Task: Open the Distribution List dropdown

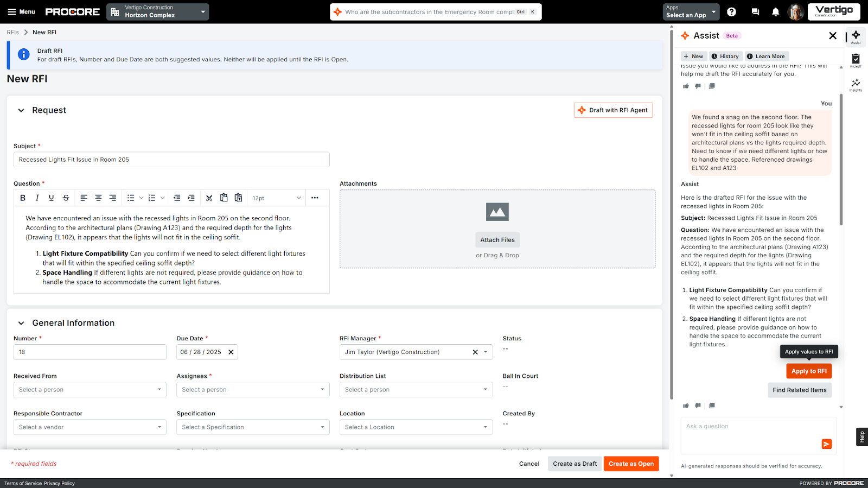Action: tap(416, 390)
